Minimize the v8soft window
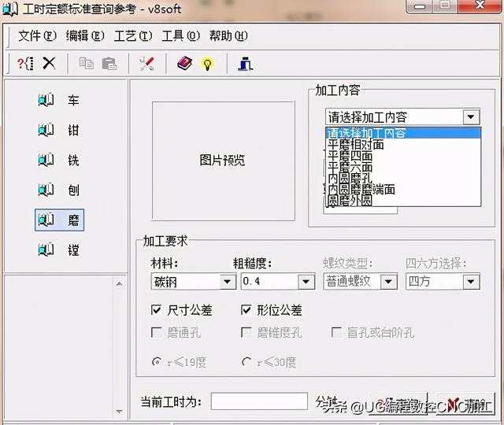Screen dimensions: 504x425 click(x=420, y=6)
